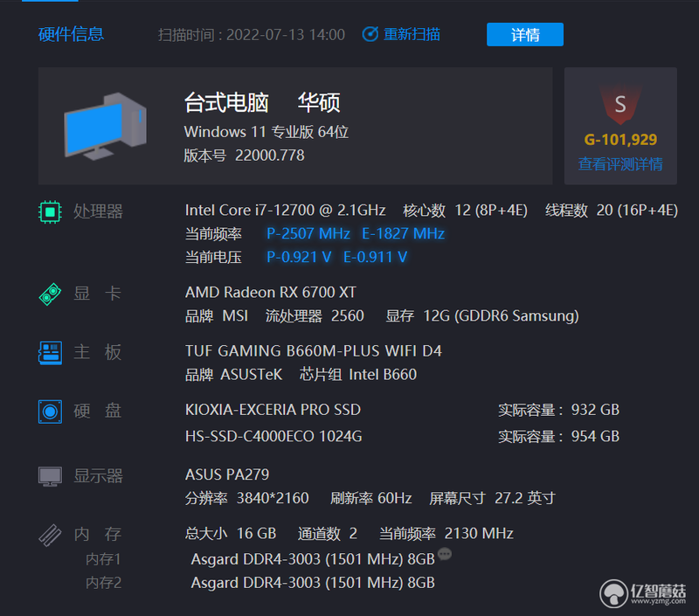Click the hard disk icon
699x616 pixels.
[50, 412]
